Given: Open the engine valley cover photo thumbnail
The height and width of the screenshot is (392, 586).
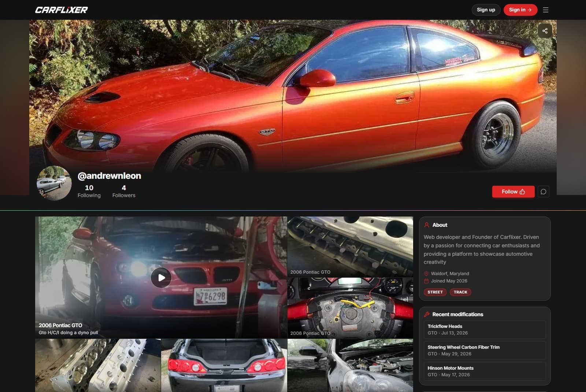Looking at the screenshot, I should click(x=350, y=247).
